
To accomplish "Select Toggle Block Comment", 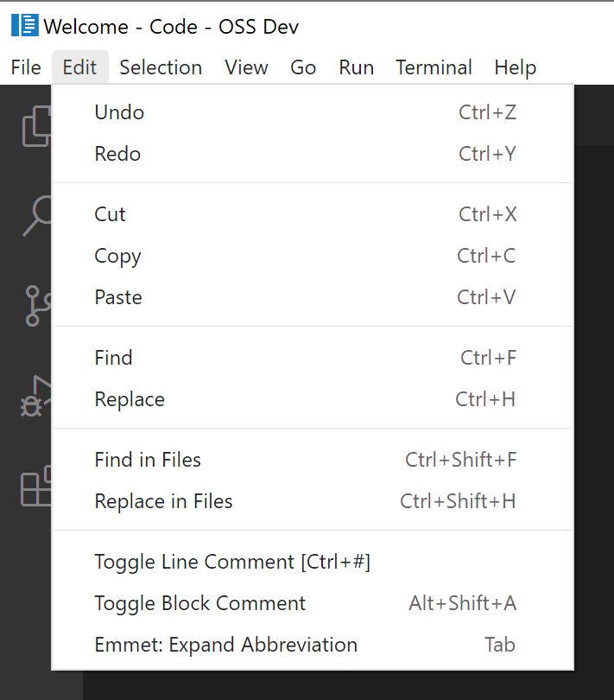I will pyautogui.click(x=199, y=603).
